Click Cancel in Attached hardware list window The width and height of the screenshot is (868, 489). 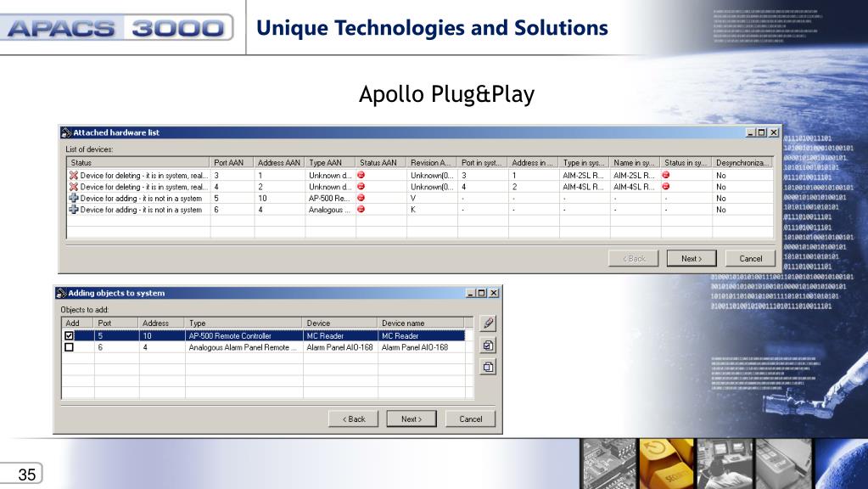[x=751, y=259]
